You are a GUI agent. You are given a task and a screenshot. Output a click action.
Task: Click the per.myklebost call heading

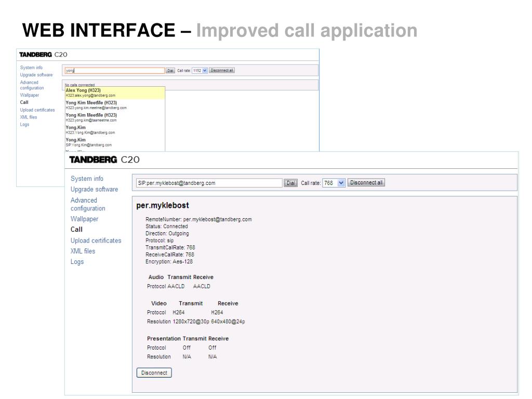(163, 205)
